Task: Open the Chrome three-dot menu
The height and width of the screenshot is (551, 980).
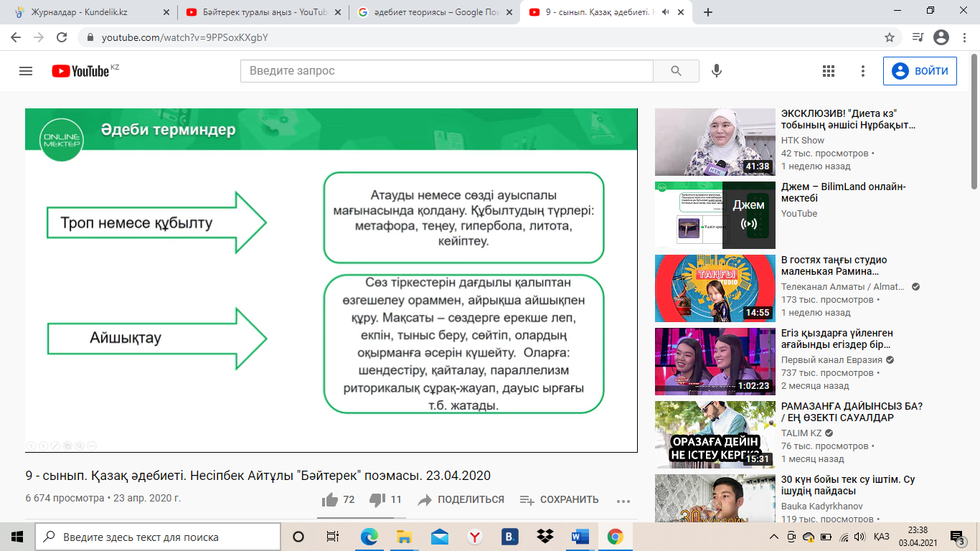Action: [965, 37]
